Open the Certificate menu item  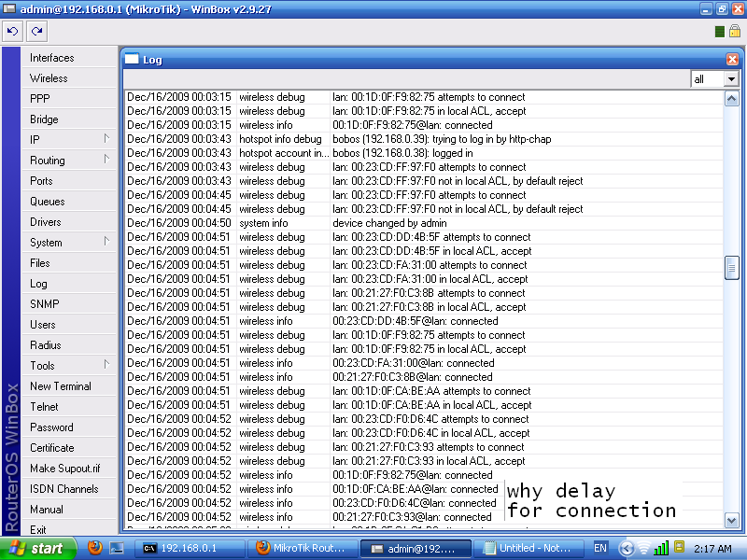pos(69,448)
